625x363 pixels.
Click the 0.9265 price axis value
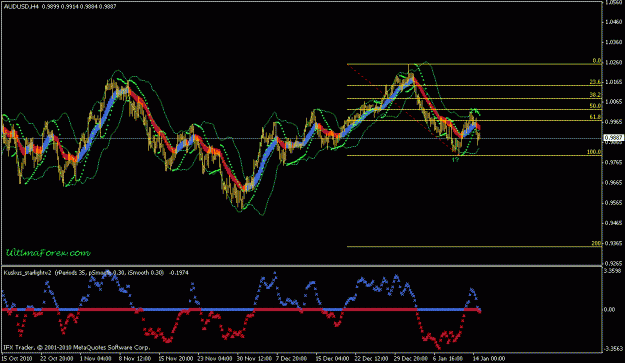tap(614, 263)
